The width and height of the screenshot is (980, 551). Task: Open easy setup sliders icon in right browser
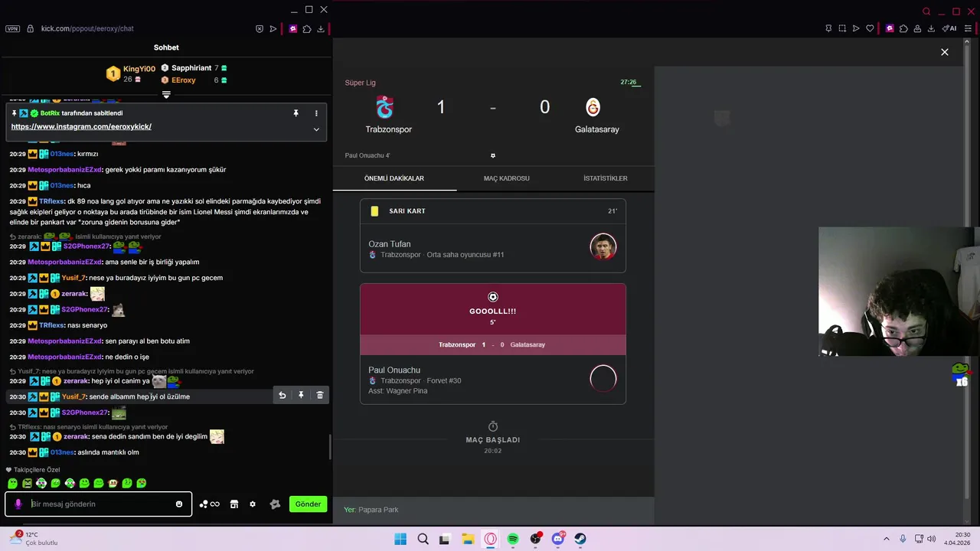point(969,28)
